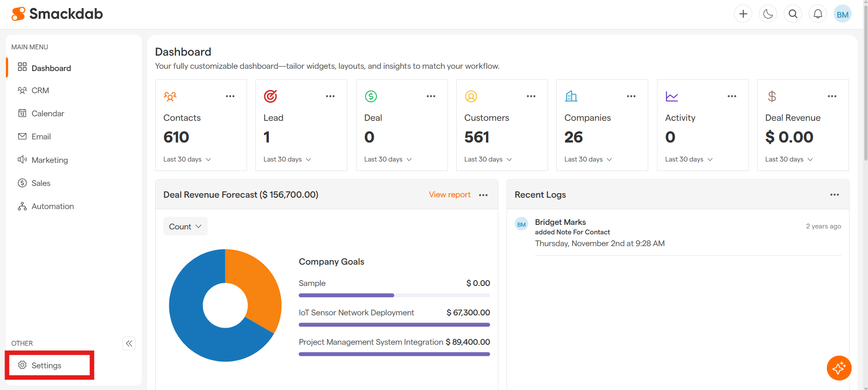This screenshot has width=868, height=390.
Task: Toggle dark mode with moon icon
Action: 768,14
